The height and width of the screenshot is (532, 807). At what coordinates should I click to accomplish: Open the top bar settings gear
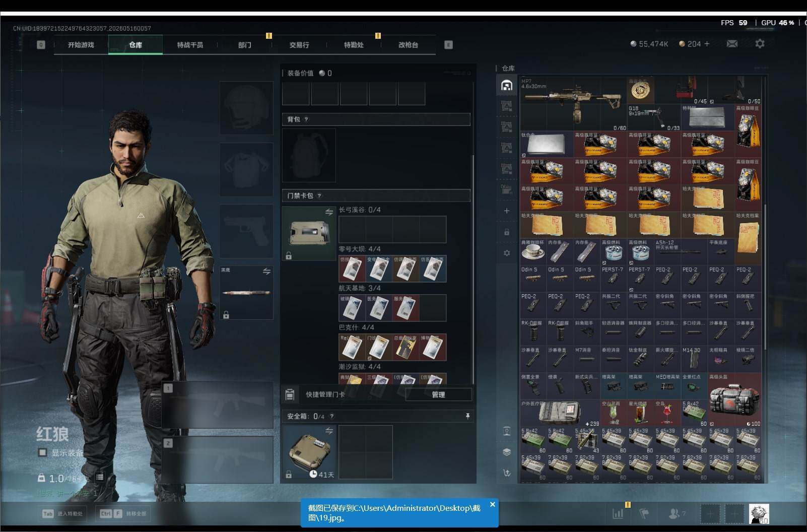point(760,44)
